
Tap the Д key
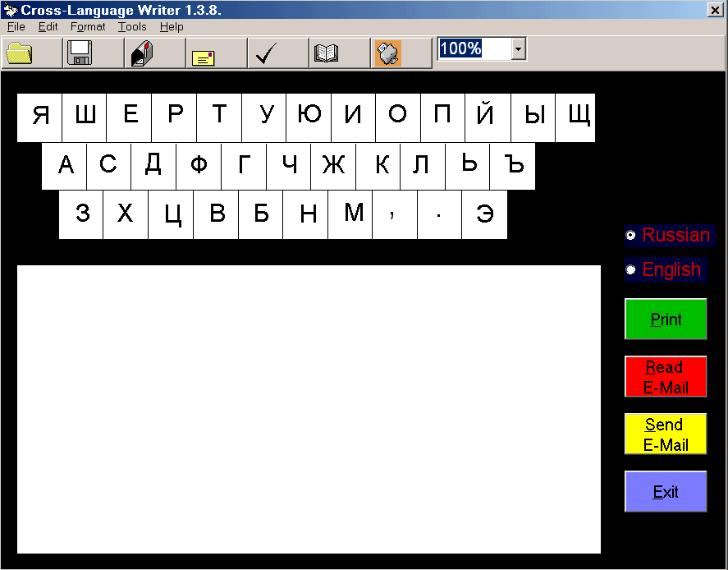(153, 166)
